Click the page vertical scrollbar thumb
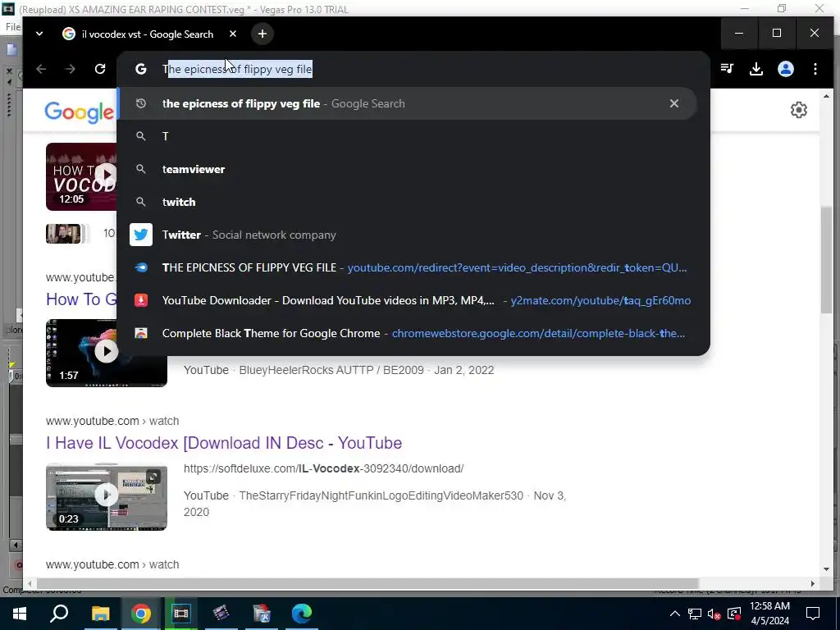 tap(826, 259)
